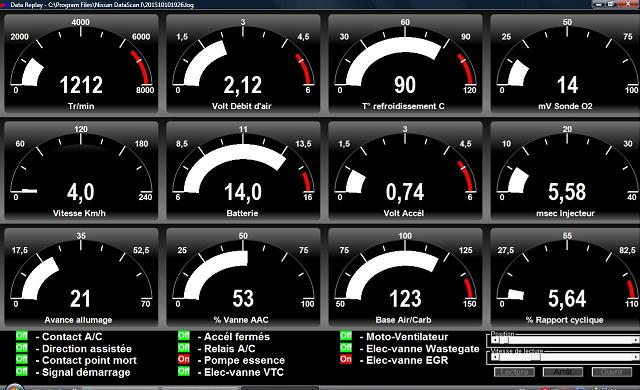Click the Elec-vanne Wastegate Off indicator

(x=346, y=348)
